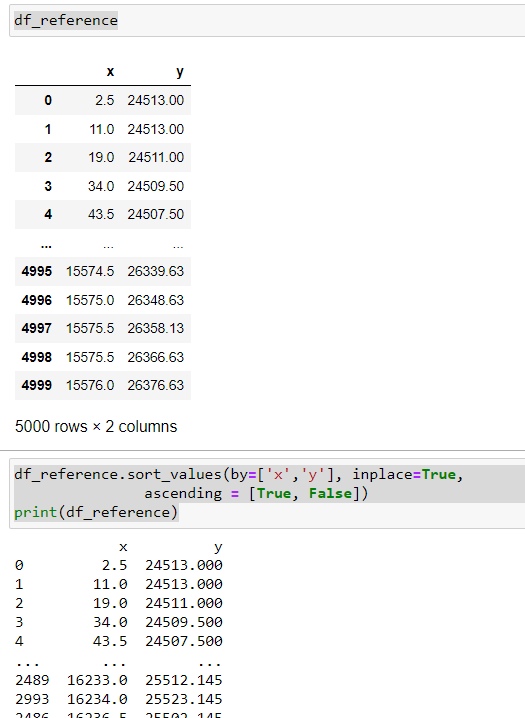Select table value 2.5 in row 0

pyautogui.click(x=105, y=100)
